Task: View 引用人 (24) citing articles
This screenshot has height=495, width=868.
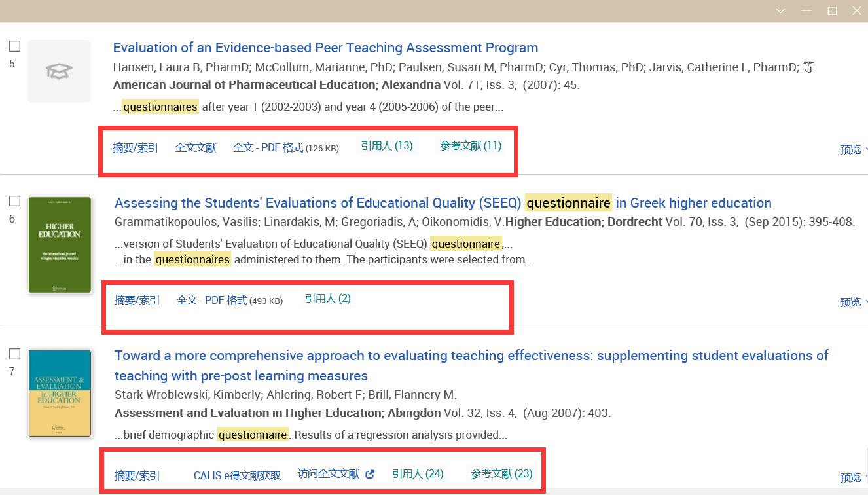Action: pos(418,473)
